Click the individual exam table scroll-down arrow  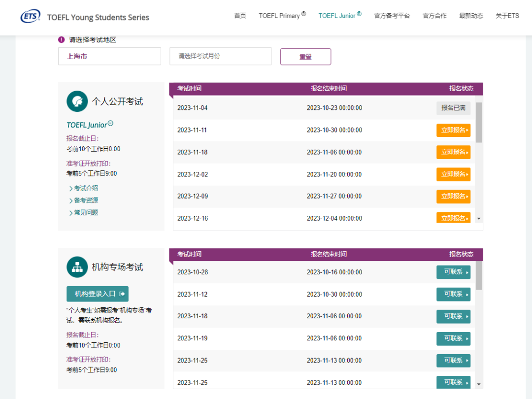479,219
